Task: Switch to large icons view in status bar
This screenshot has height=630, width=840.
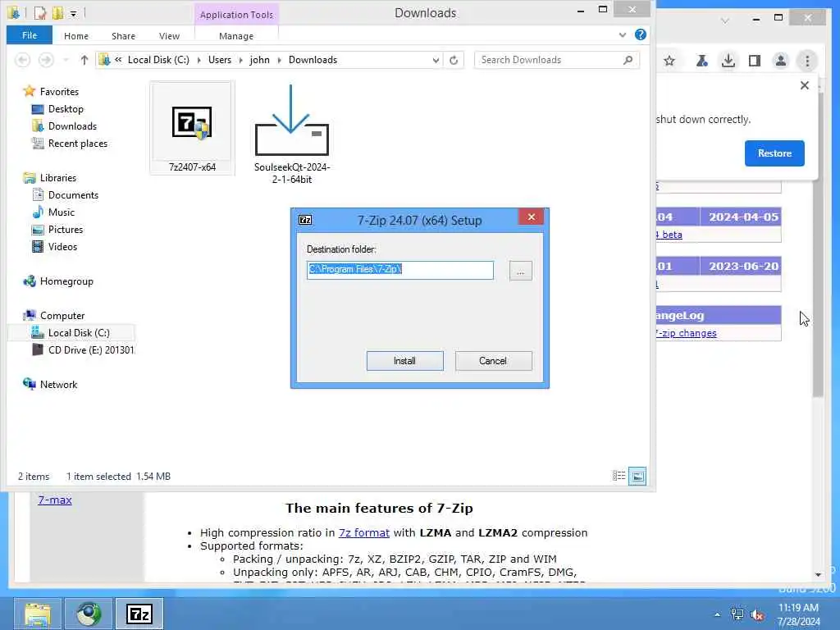Action: click(637, 476)
